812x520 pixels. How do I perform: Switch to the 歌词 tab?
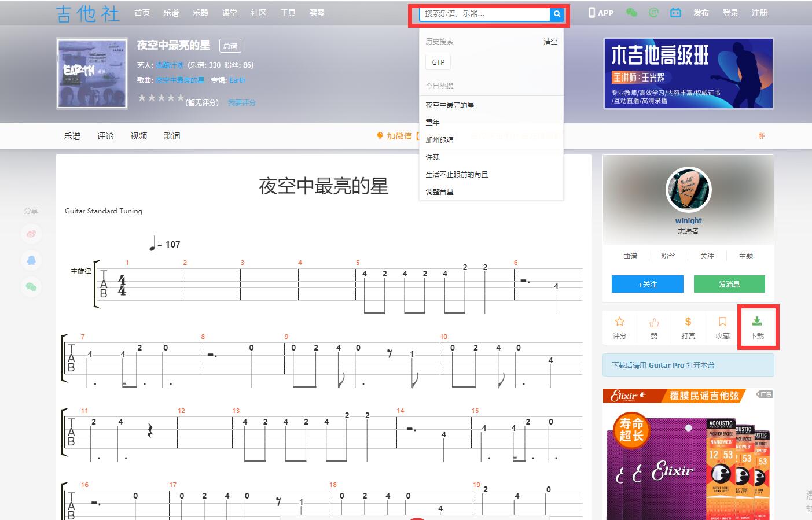coord(172,135)
